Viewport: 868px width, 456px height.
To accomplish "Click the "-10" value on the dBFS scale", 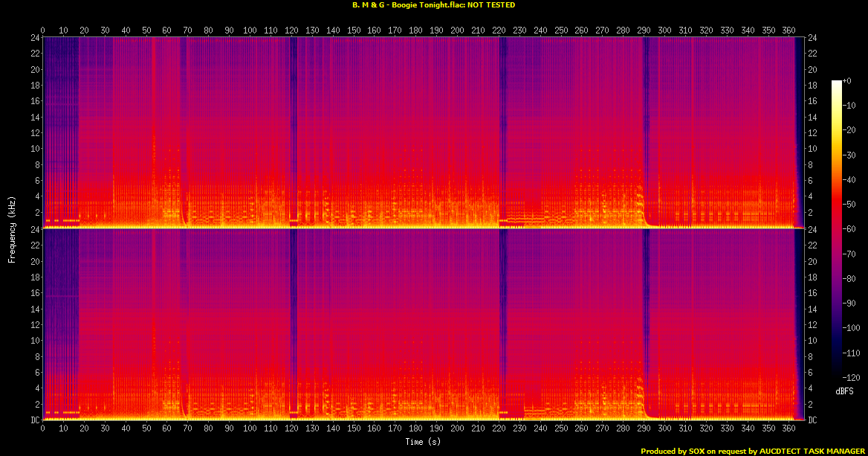I will [x=849, y=106].
